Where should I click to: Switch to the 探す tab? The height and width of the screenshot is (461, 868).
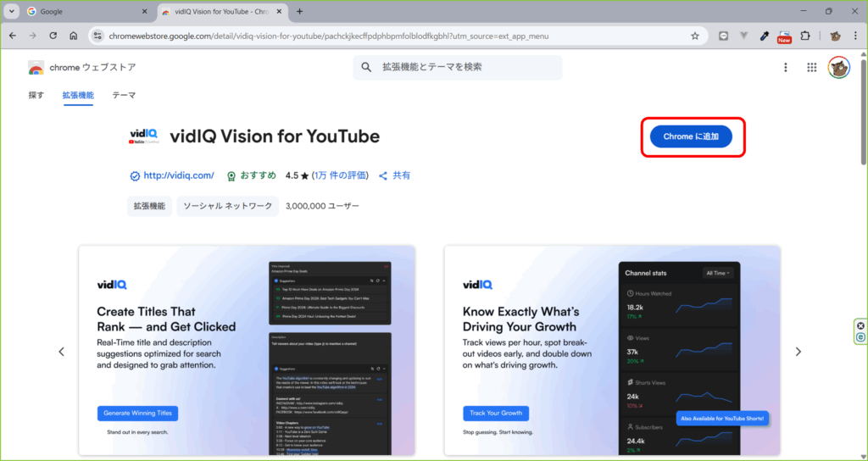point(36,96)
